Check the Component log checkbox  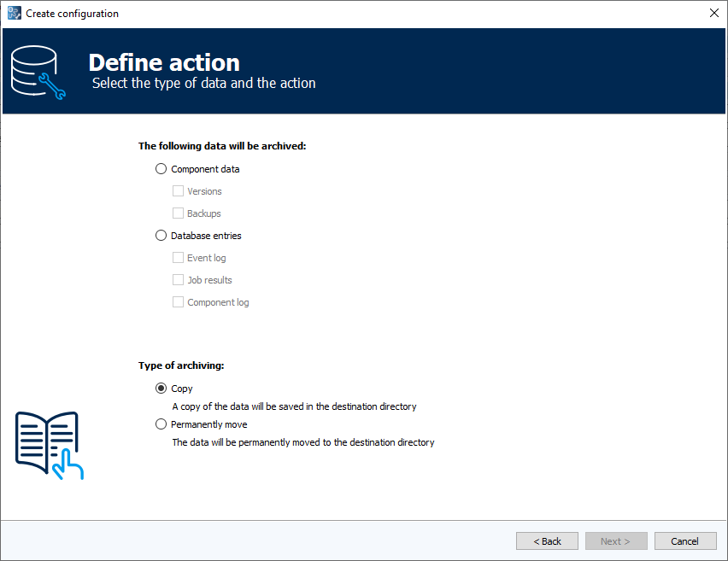tap(178, 301)
